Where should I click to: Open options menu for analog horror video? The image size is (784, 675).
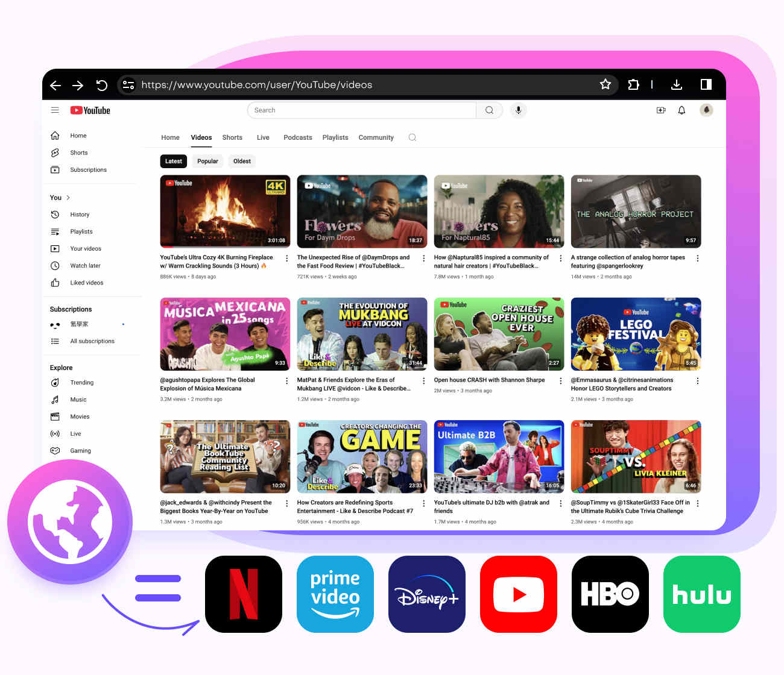[x=698, y=259]
